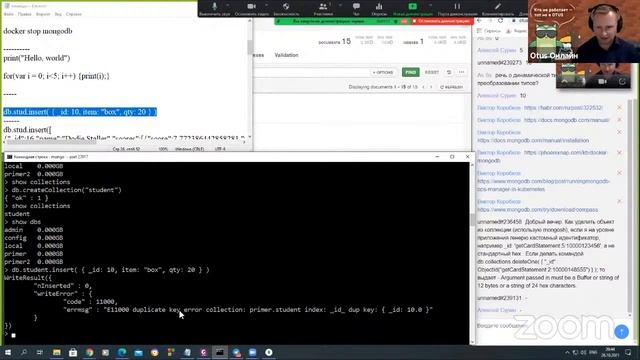Open Microsoft Edge from taskbar
Image resolution: width=640 pixels, height=360 pixels.
(x=122, y=352)
